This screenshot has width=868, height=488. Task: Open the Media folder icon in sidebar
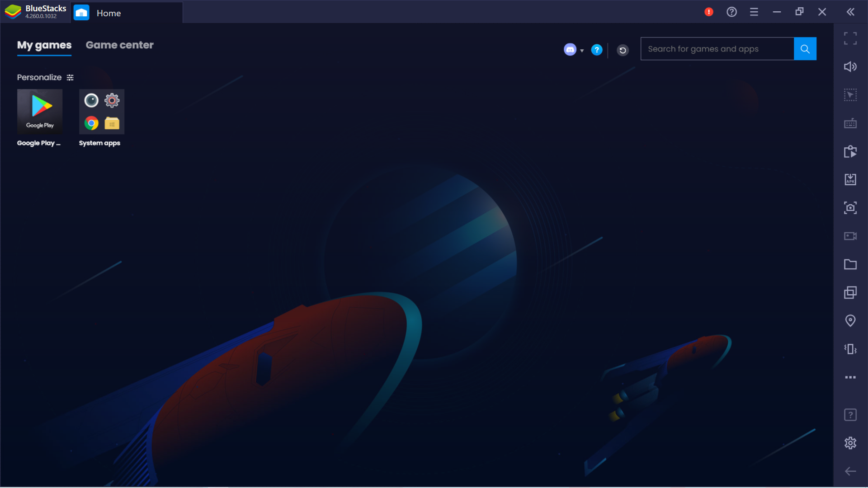tap(850, 264)
